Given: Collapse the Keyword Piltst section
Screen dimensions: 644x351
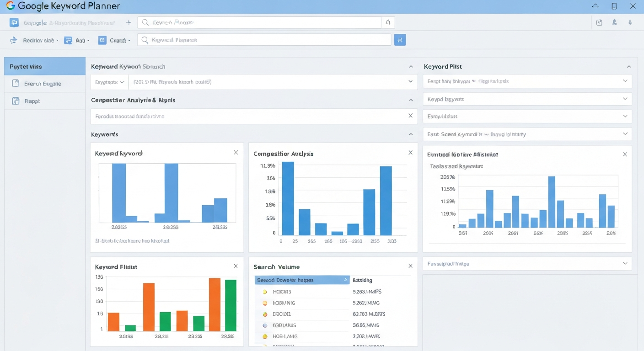Looking at the screenshot, I should click(x=628, y=67).
